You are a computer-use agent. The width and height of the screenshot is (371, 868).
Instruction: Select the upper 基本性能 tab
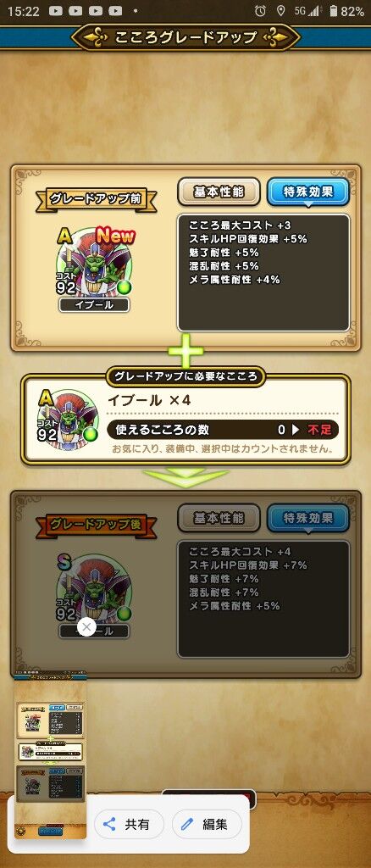(x=219, y=192)
